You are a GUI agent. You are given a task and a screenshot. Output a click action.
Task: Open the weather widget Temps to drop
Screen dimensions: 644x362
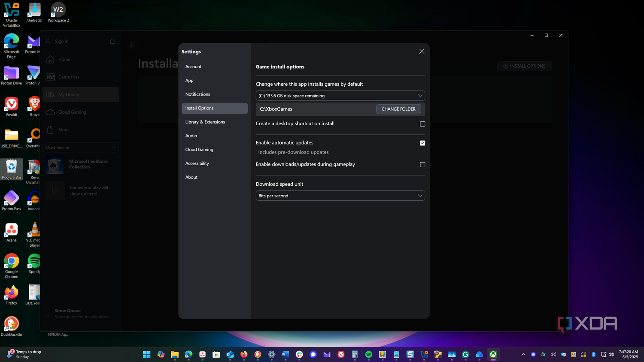(24, 354)
